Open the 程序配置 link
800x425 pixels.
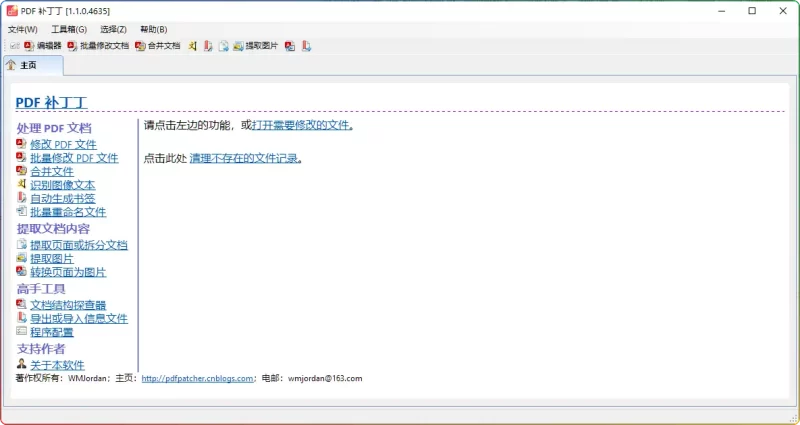pyautogui.click(x=52, y=332)
